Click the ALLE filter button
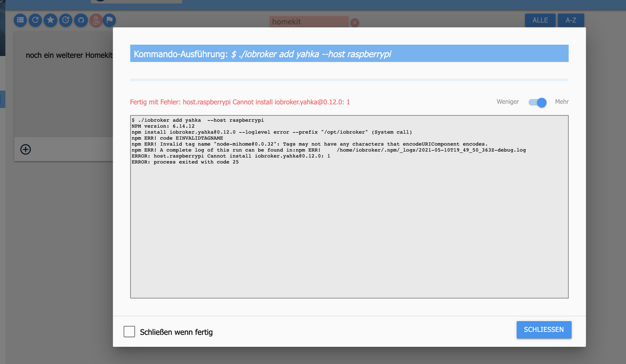 540,20
